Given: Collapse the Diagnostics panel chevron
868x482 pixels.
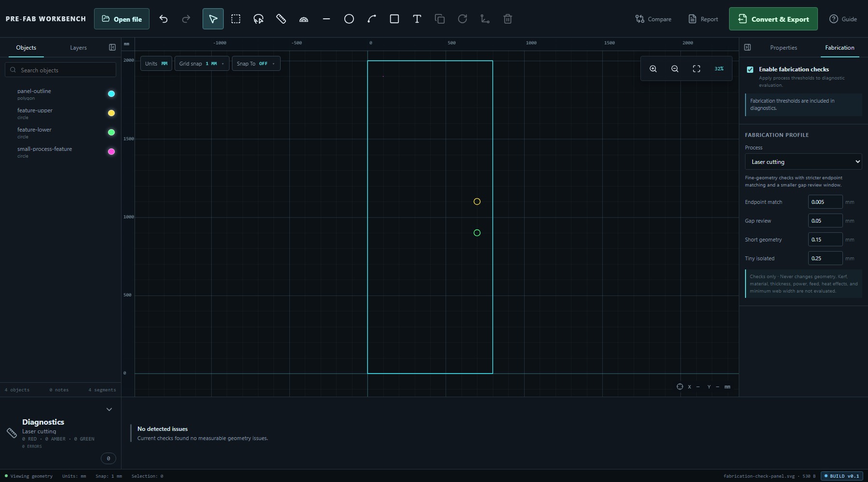Looking at the screenshot, I should [109, 410].
